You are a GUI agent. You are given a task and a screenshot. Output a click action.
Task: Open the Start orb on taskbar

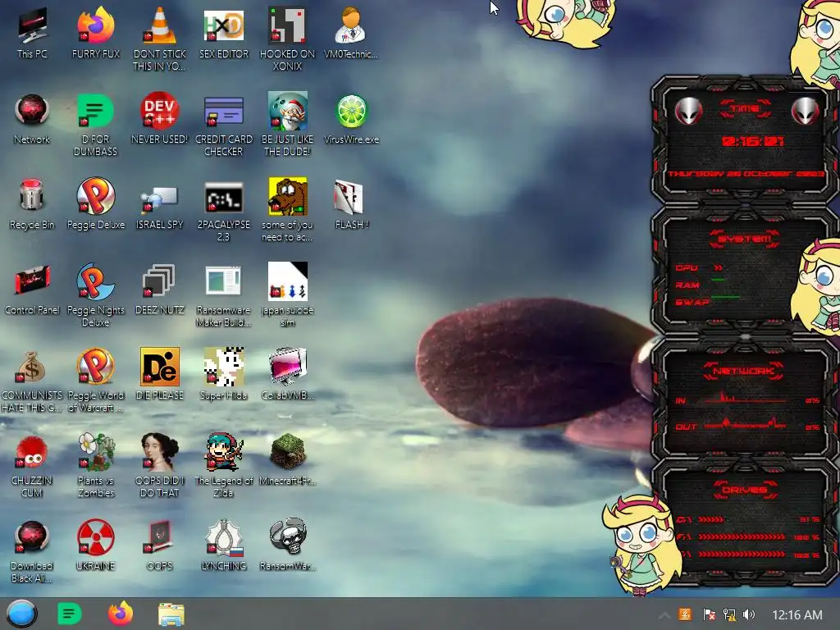click(x=22, y=614)
